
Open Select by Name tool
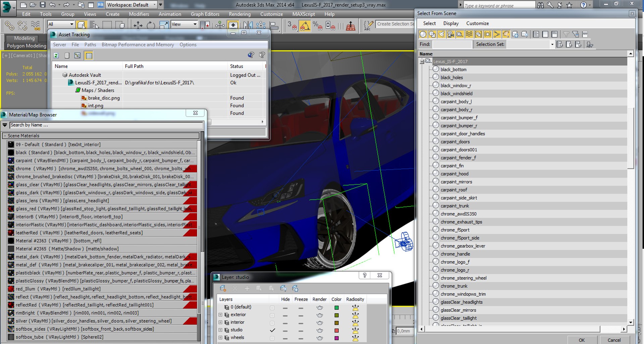[94, 25]
